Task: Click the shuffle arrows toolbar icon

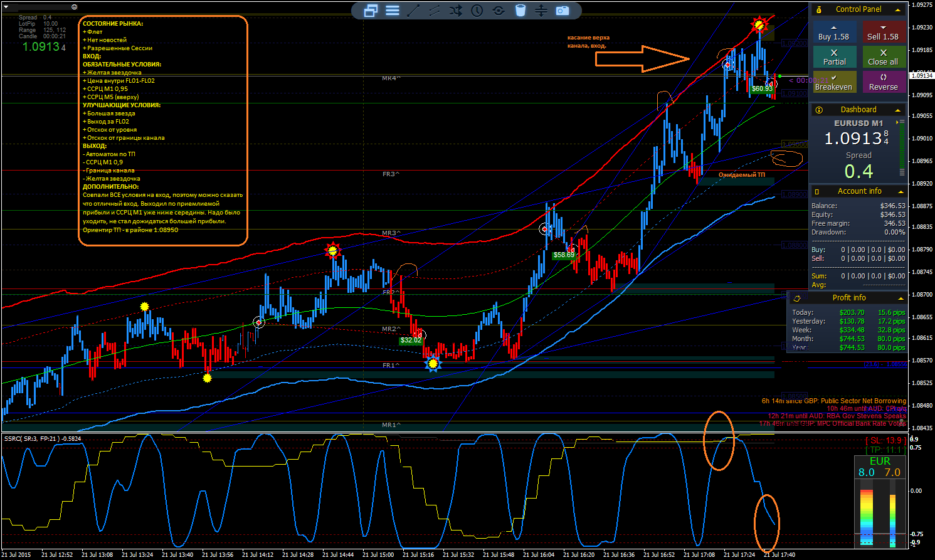Action: (x=456, y=11)
